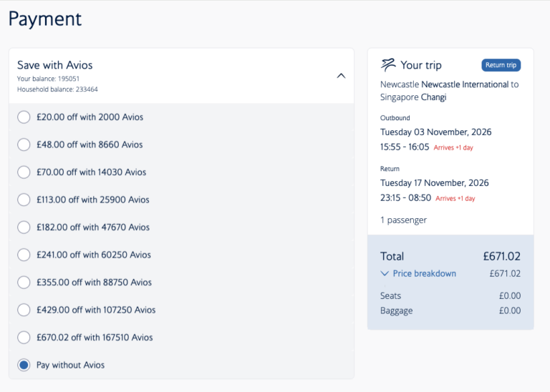The height and width of the screenshot is (392, 550).
Task: Choose £429.00 off with 107250 Avios
Action: point(24,310)
